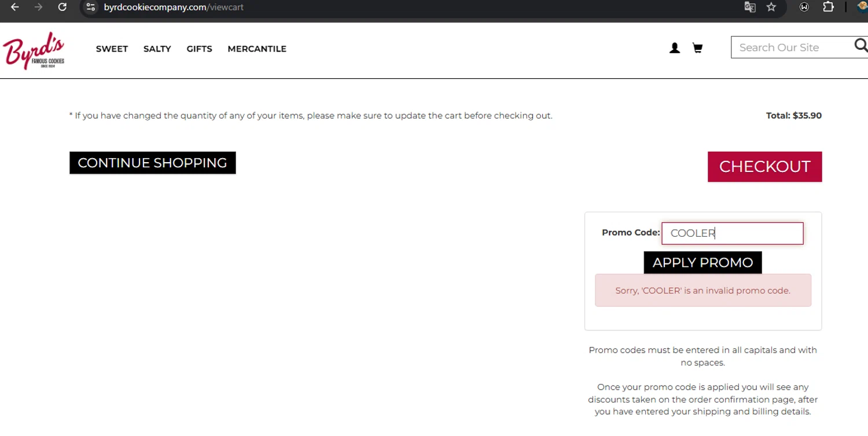Click the search magnifier icon

[x=860, y=46]
